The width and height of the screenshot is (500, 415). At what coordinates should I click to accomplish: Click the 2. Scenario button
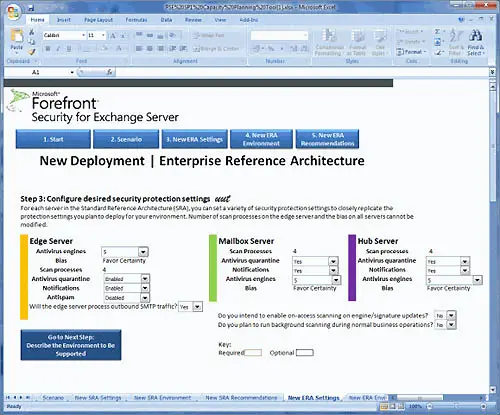[x=126, y=139]
